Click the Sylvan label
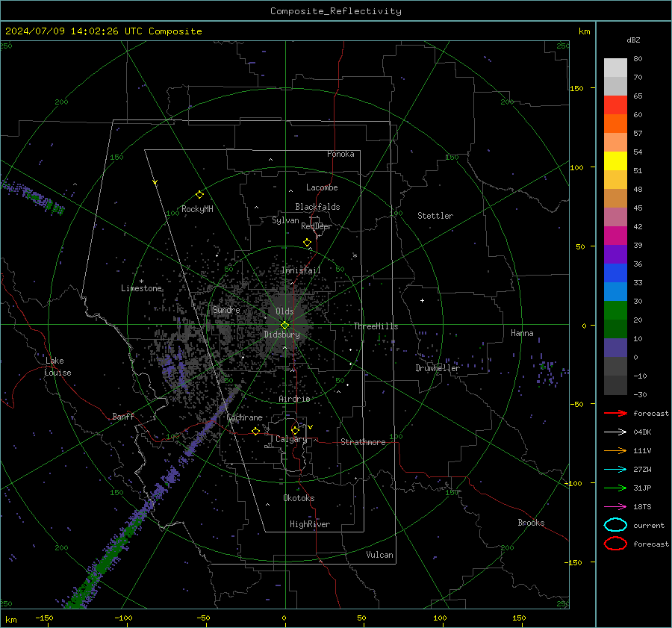 click(285, 221)
